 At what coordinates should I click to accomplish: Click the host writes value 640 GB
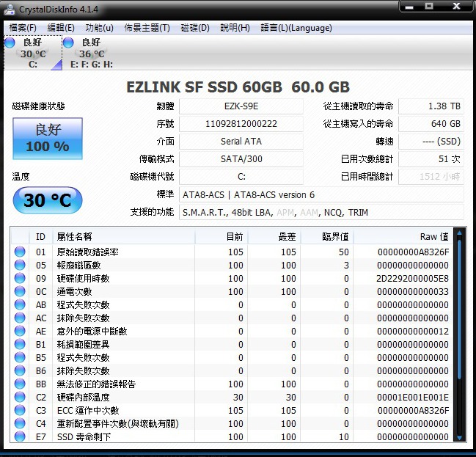pyautogui.click(x=431, y=124)
